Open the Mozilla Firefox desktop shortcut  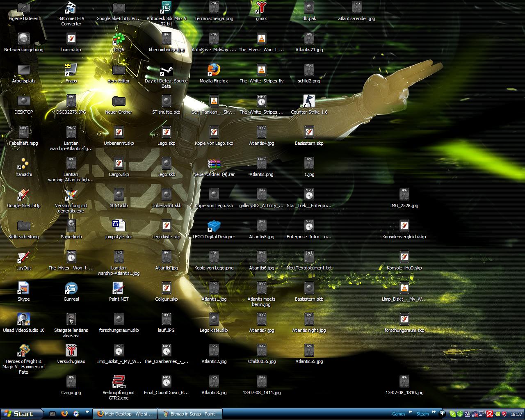(x=214, y=70)
